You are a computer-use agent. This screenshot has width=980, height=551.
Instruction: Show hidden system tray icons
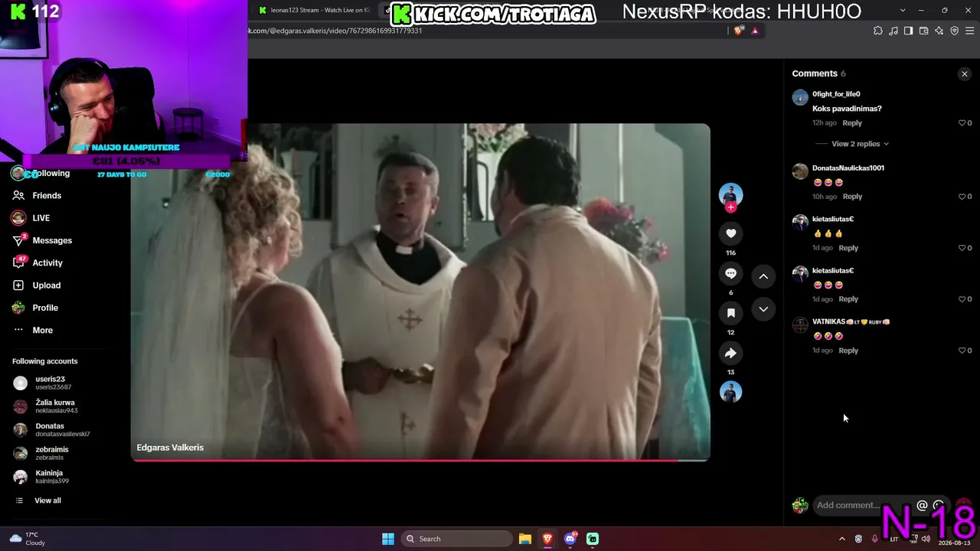point(842,539)
